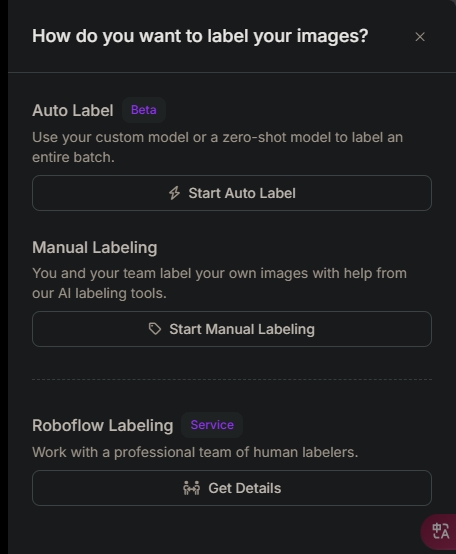Click the dark backdrop strip beside dialog
The image size is (456, 554).
[4, 277]
